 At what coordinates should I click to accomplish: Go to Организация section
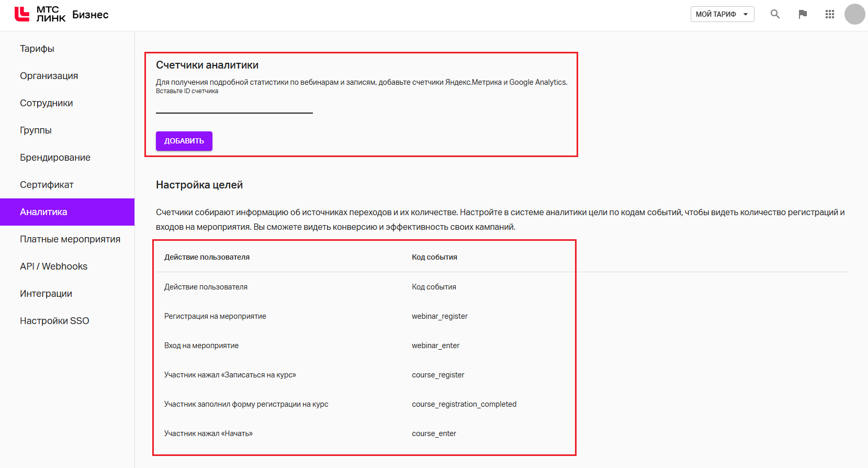(x=49, y=76)
